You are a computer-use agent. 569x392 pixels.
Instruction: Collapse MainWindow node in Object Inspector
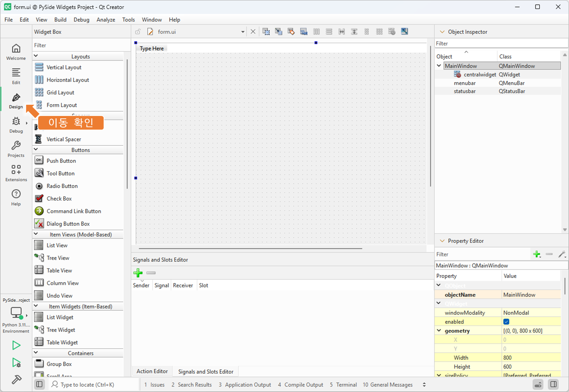tap(439, 66)
